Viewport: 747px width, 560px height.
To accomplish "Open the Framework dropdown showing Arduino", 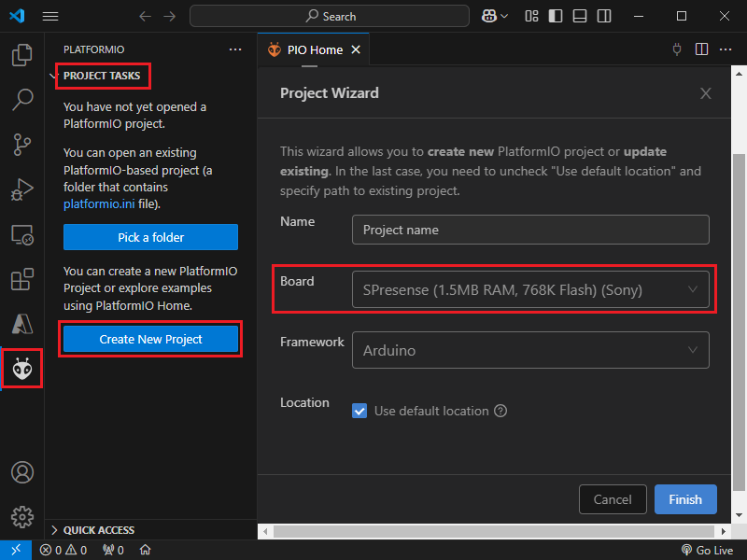I will [529, 350].
